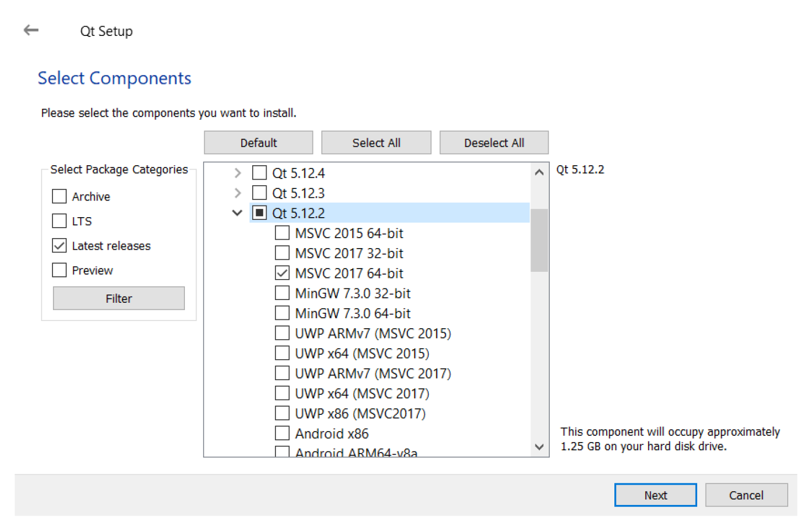This screenshot has height=526, width=812.
Task: Check UWP ARMv7 (MSVC 2015) component
Action: click(282, 333)
